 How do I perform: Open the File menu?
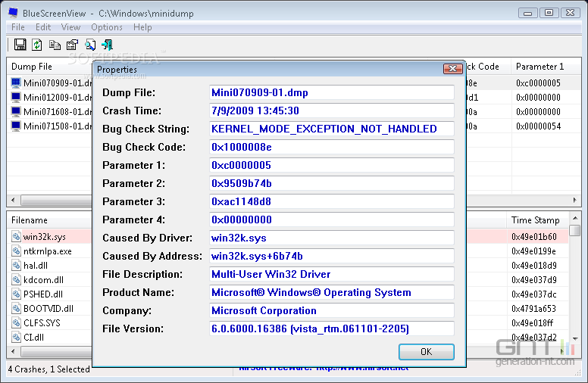[x=18, y=27]
